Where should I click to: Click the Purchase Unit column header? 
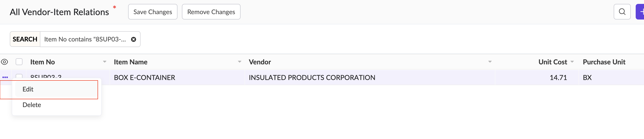(604, 62)
